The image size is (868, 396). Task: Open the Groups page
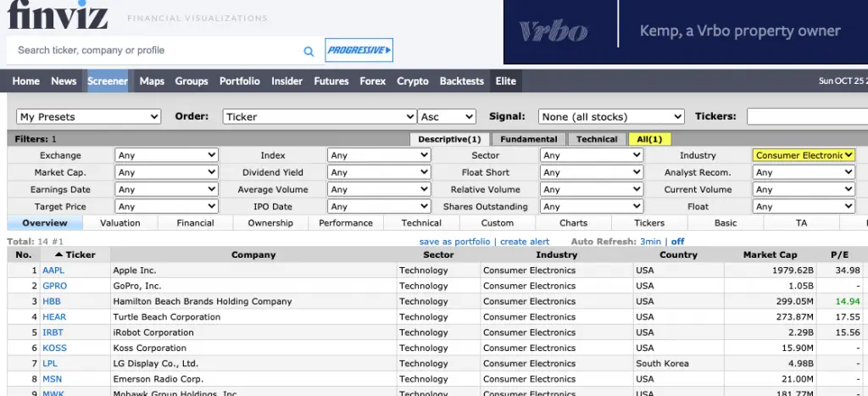(x=192, y=81)
